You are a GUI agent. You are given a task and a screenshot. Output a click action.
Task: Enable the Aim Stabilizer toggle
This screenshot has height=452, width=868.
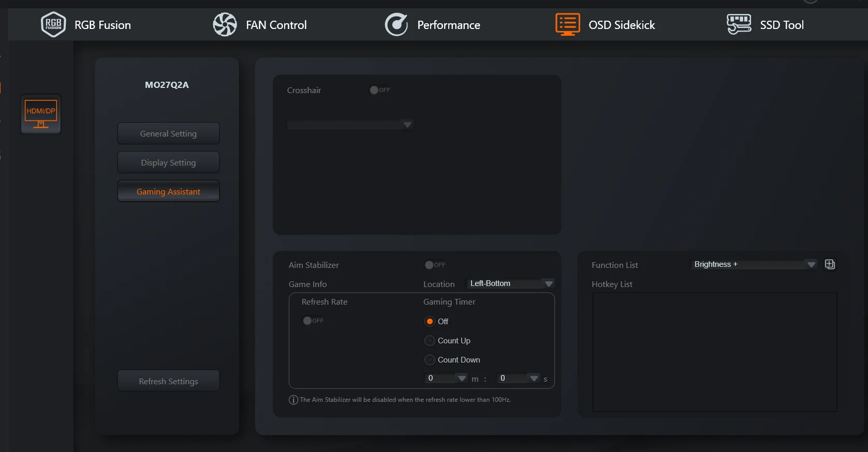coord(435,265)
